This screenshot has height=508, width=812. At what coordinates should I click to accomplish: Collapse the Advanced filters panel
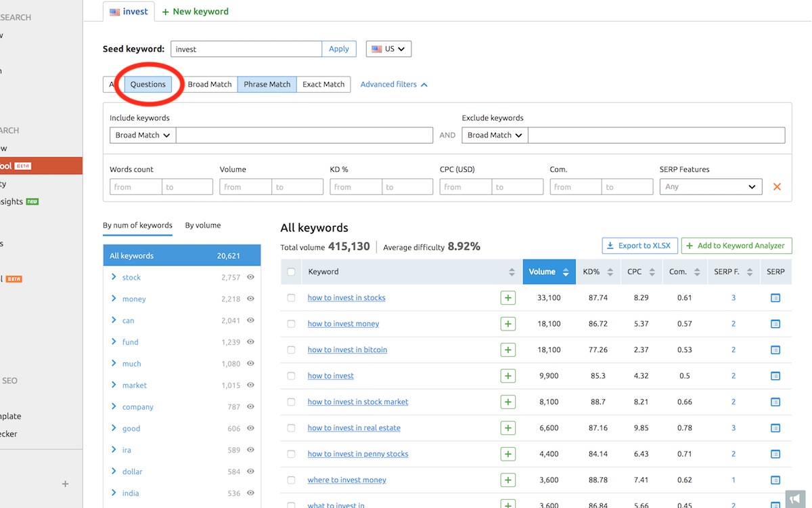point(394,85)
